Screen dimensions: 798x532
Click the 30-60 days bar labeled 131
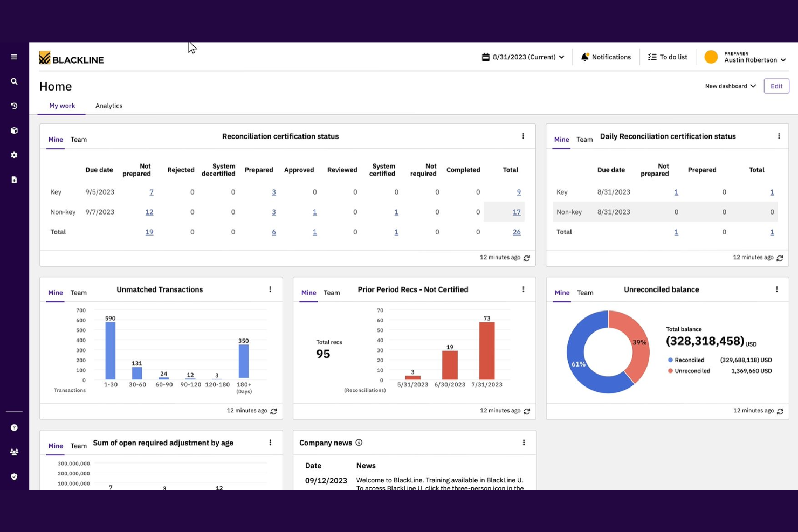pyautogui.click(x=137, y=374)
